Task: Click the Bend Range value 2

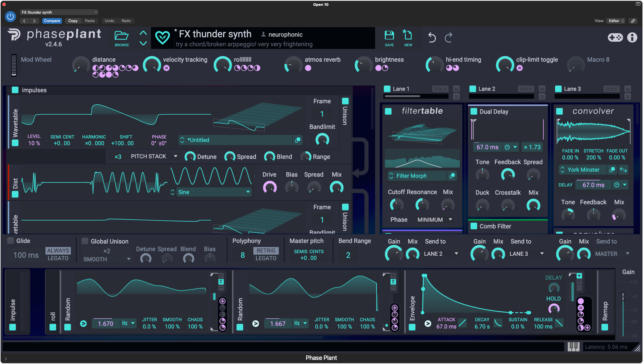Action: click(348, 255)
